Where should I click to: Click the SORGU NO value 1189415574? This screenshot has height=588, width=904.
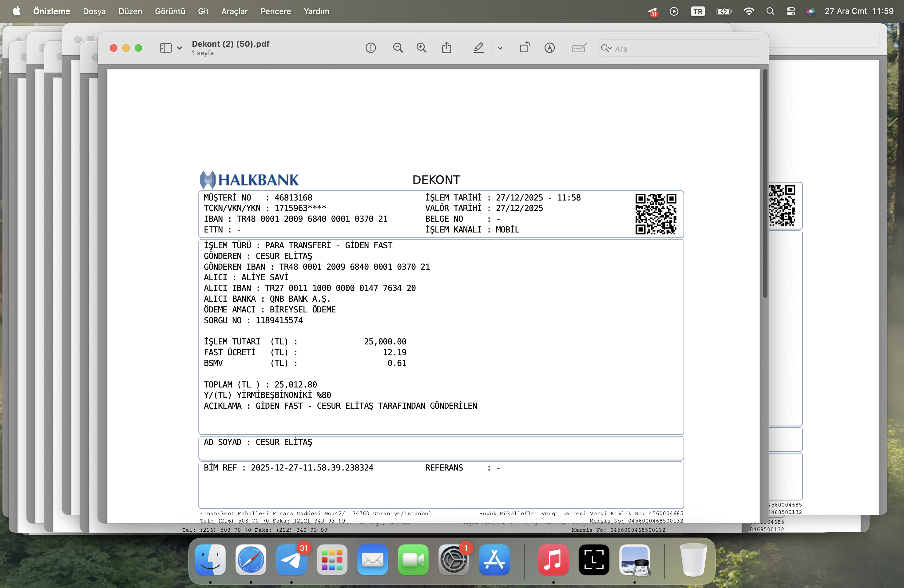(279, 320)
